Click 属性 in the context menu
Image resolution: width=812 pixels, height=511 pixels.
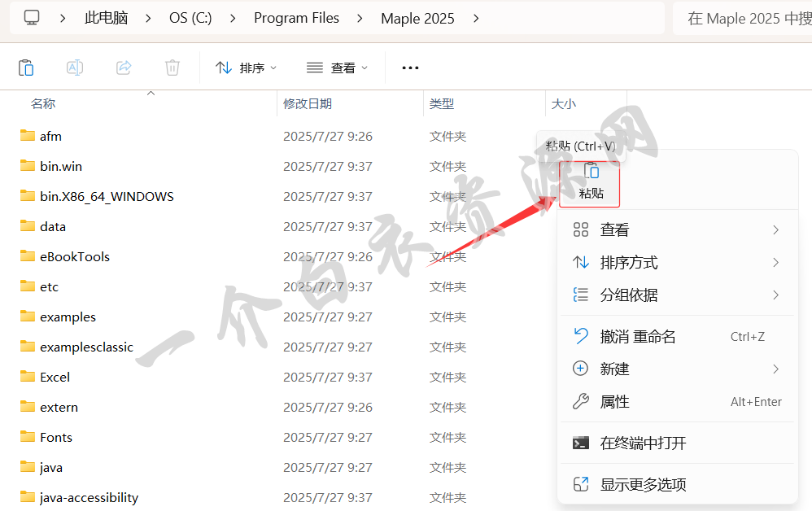click(x=676, y=401)
